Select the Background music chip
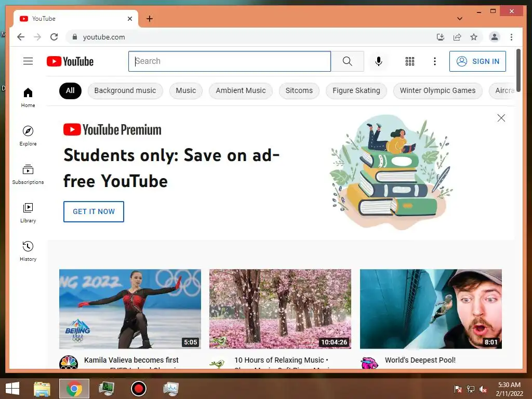Image resolution: width=532 pixels, height=399 pixels. (125, 90)
